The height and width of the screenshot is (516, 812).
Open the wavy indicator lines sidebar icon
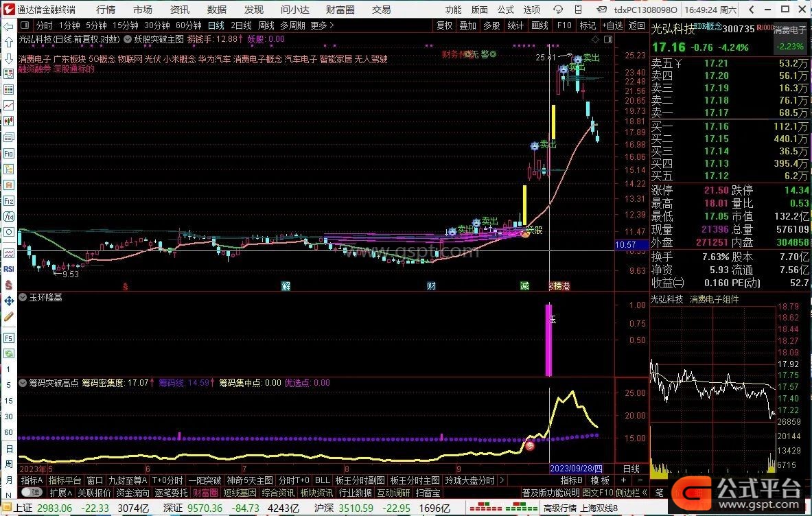pyautogui.click(x=9, y=253)
